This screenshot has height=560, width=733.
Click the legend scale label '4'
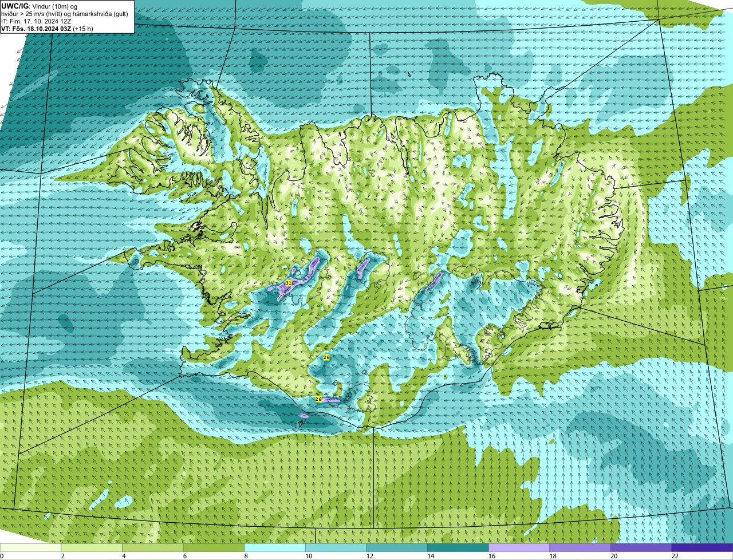pos(124,556)
